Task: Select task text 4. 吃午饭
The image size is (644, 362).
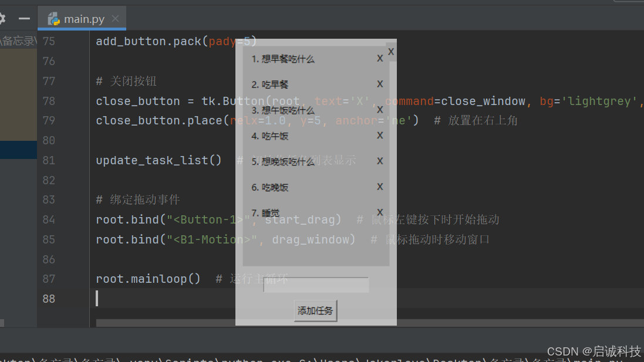Action: click(270, 136)
